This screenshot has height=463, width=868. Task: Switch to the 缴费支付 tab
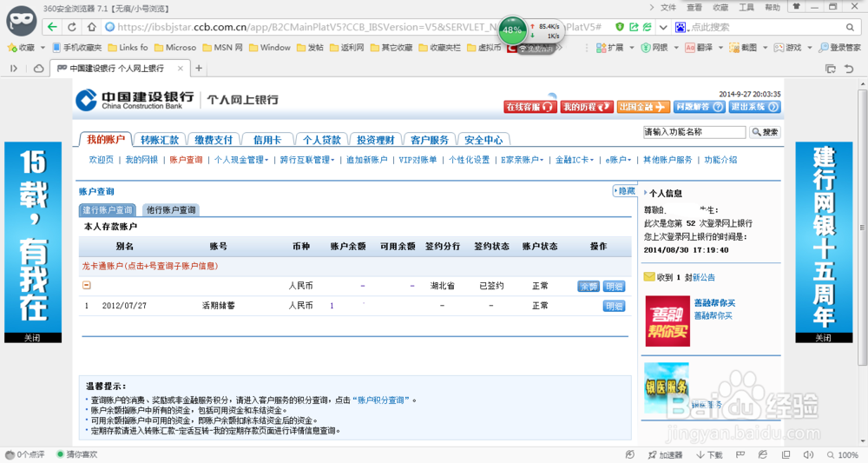coord(214,140)
